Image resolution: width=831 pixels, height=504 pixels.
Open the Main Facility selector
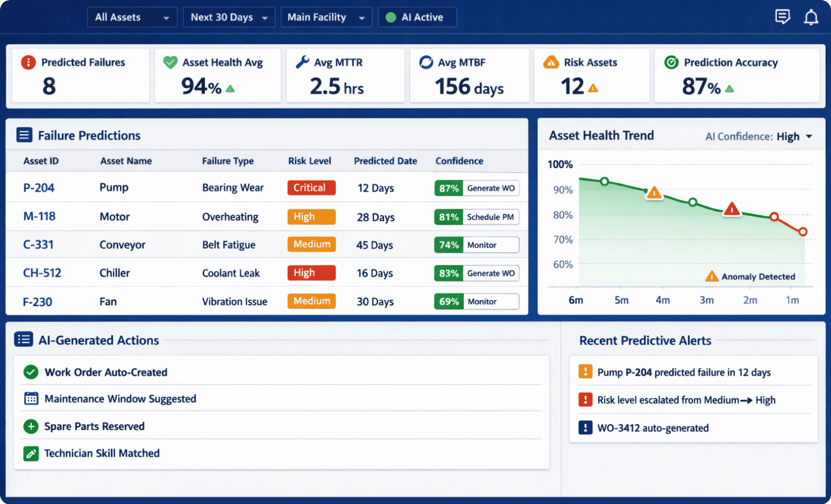326,17
